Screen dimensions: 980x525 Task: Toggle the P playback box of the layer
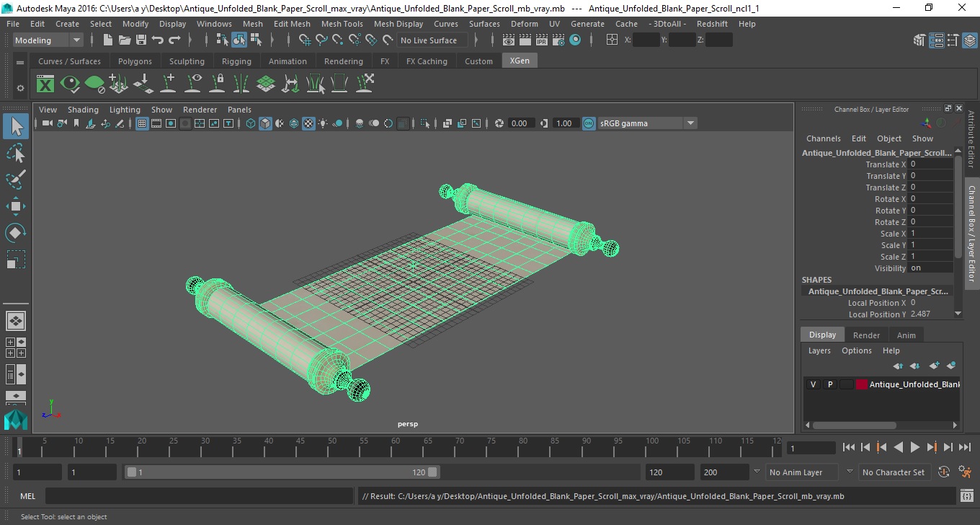(x=829, y=384)
